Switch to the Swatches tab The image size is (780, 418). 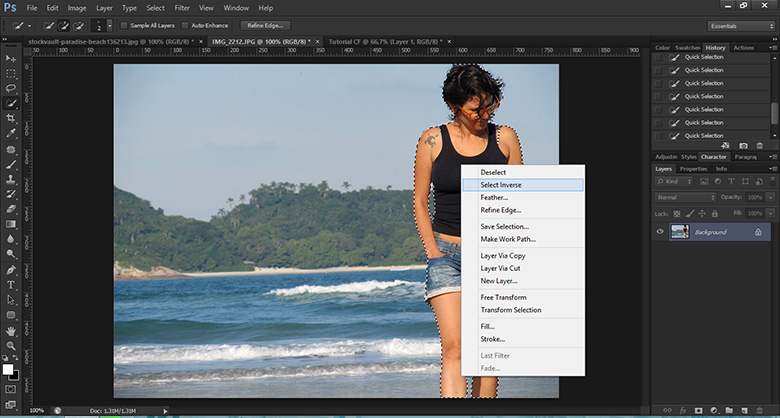pos(686,47)
